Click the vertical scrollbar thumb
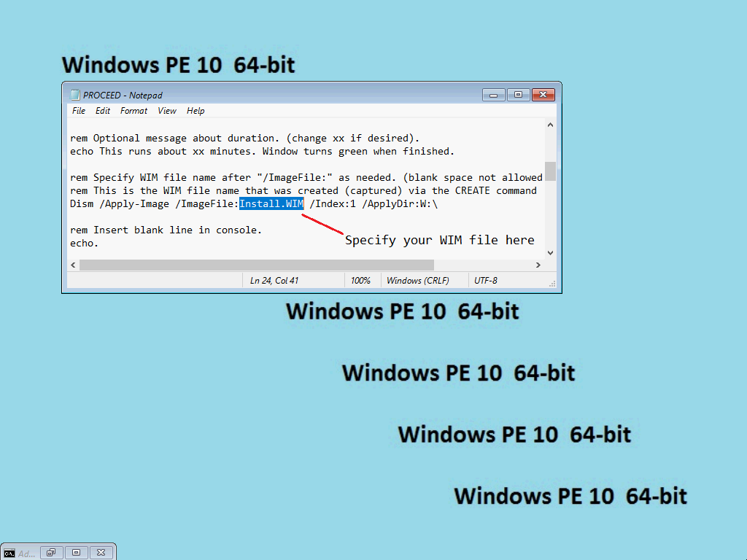This screenshot has height=560, width=747. point(550,171)
